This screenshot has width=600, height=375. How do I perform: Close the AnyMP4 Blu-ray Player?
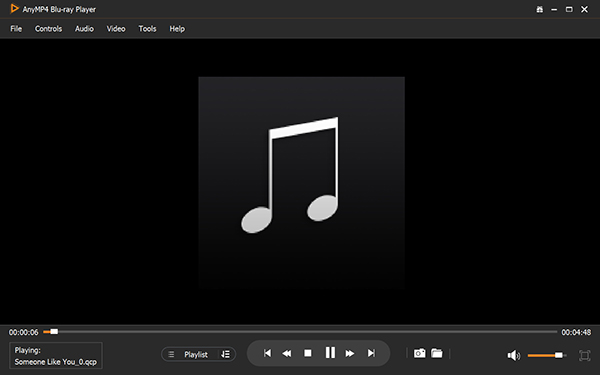click(584, 9)
